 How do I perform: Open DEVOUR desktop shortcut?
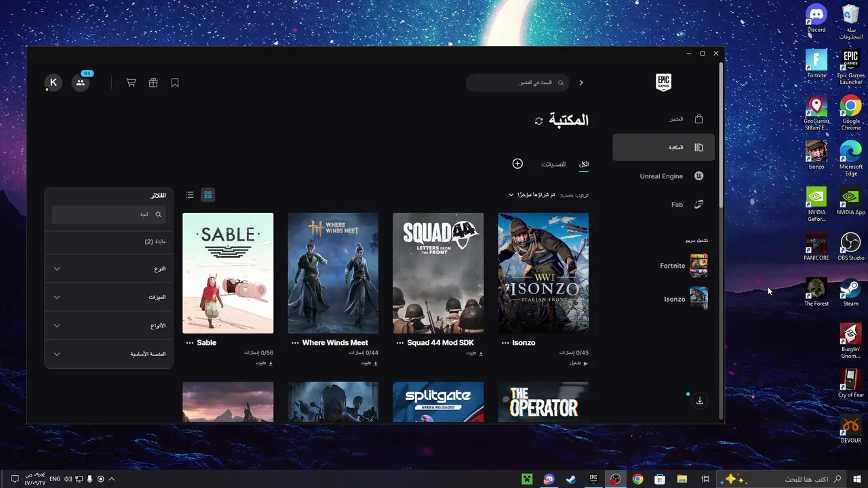pos(850,429)
